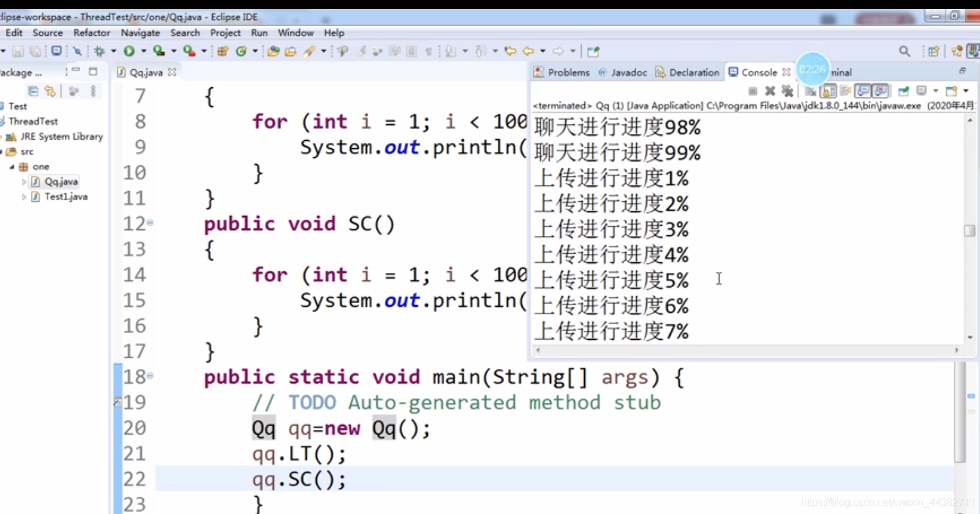980x514 pixels.
Task: Switch to the Declaration tab
Action: pyautogui.click(x=688, y=72)
